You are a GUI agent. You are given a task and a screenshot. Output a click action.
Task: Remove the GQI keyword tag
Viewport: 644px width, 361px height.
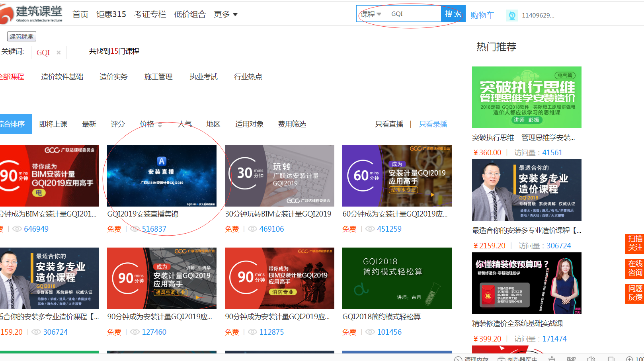59,53
